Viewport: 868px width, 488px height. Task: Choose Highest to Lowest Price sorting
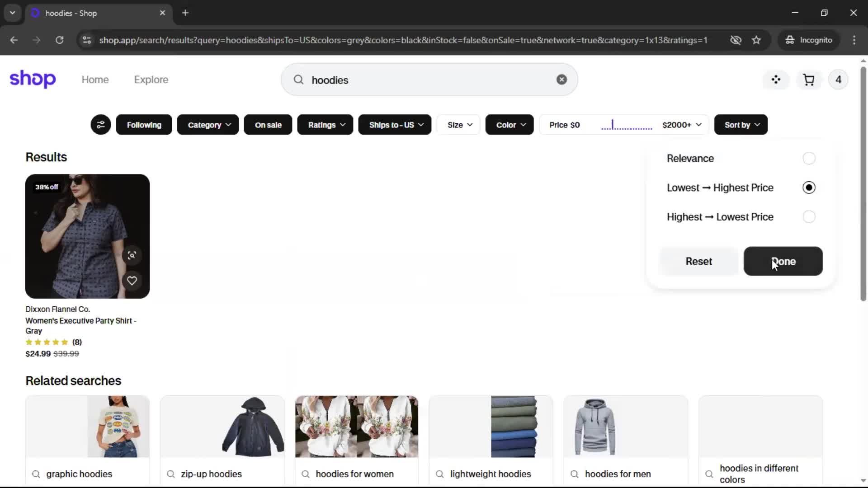(x=808, y=217)
